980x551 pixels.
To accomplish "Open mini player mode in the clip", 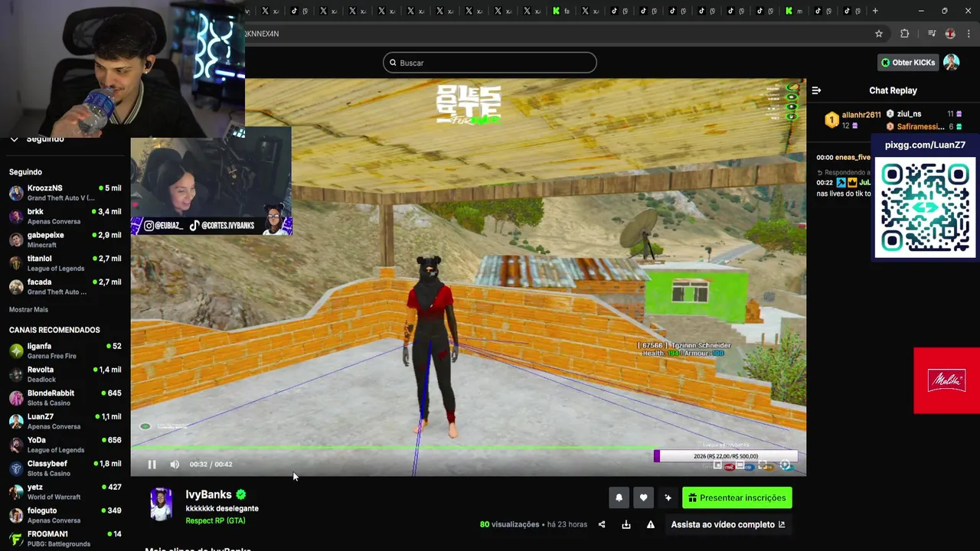I will point(717,465).
